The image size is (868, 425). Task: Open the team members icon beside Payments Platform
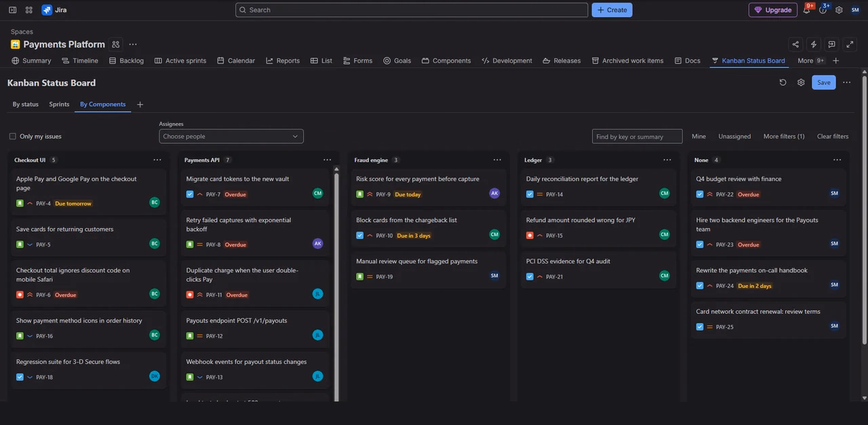click(x=116, y=44)
